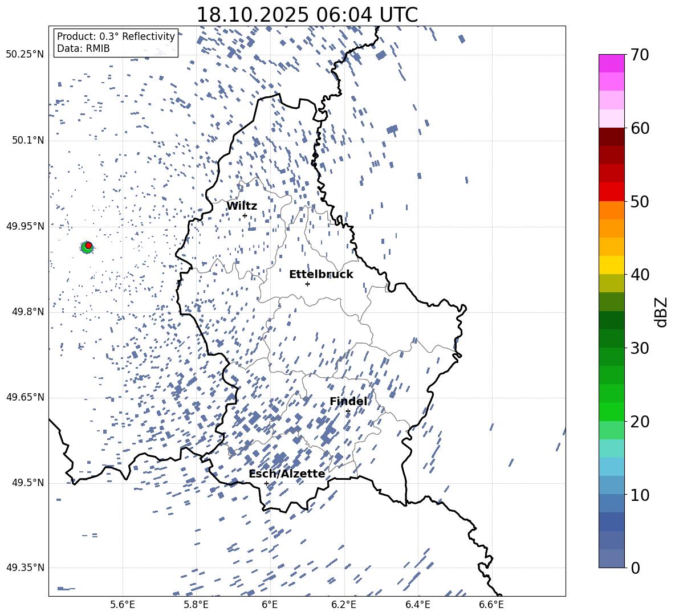675x616 pixels.
Task: Select the Wiltz city label
Action: click(242, 206)
